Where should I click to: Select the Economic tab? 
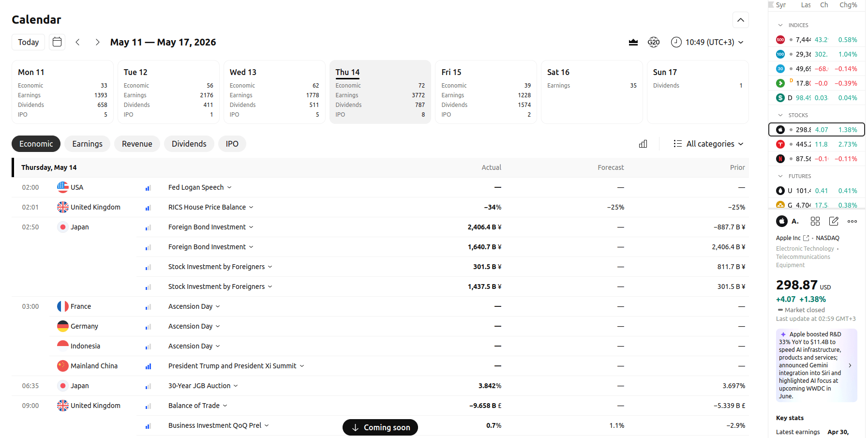[x=36, y=144]
